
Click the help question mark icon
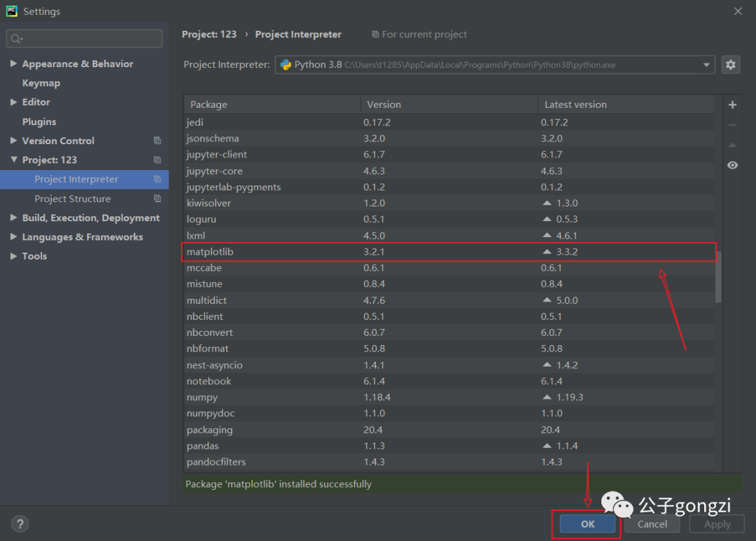[20, 524]
